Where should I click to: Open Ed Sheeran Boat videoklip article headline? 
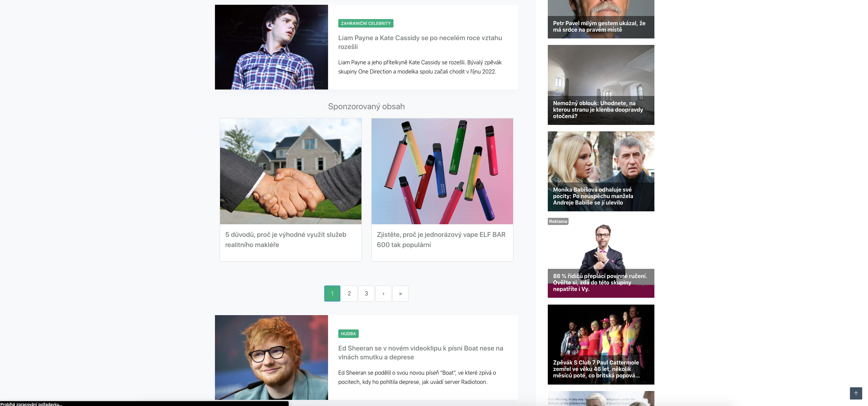tap(421, 353)
